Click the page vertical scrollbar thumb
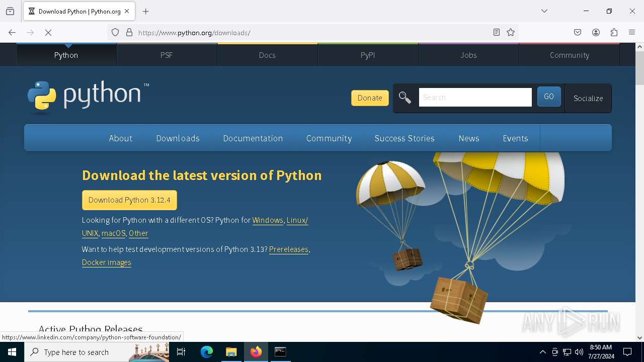The height and width of the screenshot is (362, 644). pyautogui.click(x=639, y=68)
